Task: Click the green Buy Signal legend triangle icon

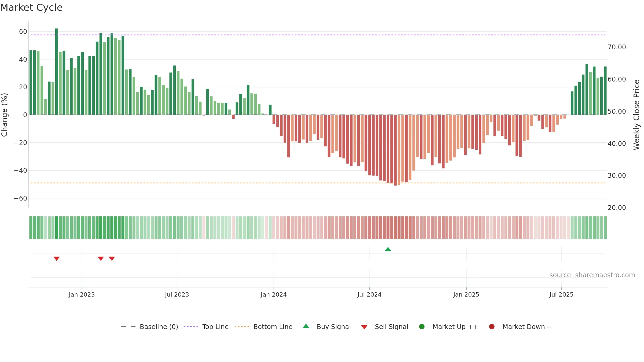Action: (306, 326)
